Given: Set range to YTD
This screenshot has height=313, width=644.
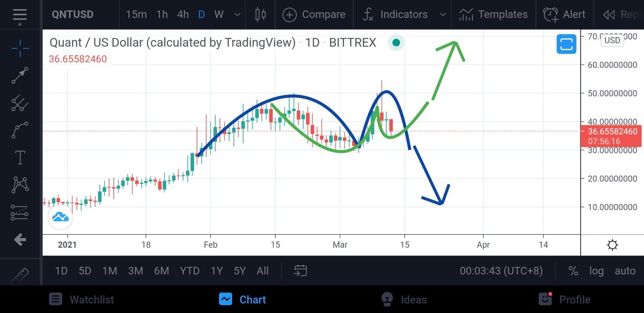Looking at the screenshot, I should (x=189, y=271).
